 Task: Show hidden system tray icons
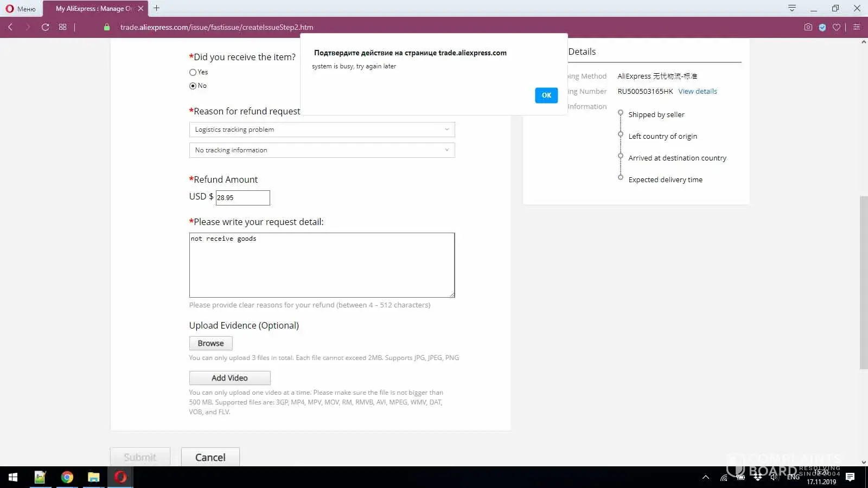706,477
